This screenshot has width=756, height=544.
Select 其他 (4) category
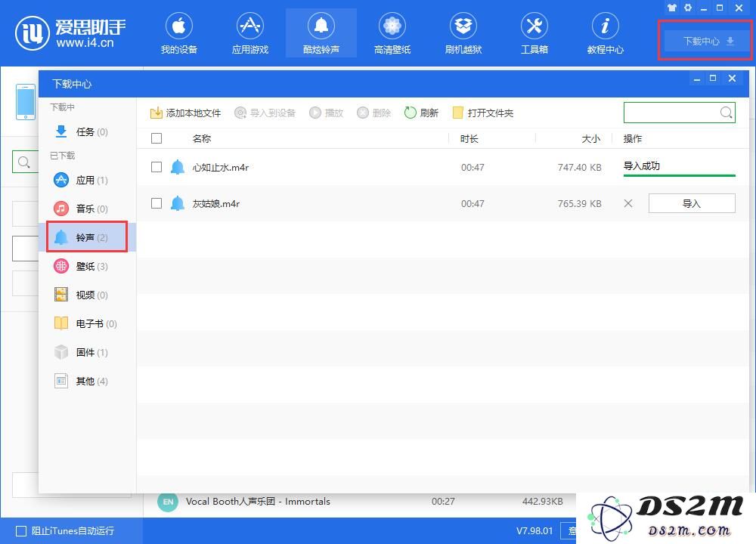point(87,381)
